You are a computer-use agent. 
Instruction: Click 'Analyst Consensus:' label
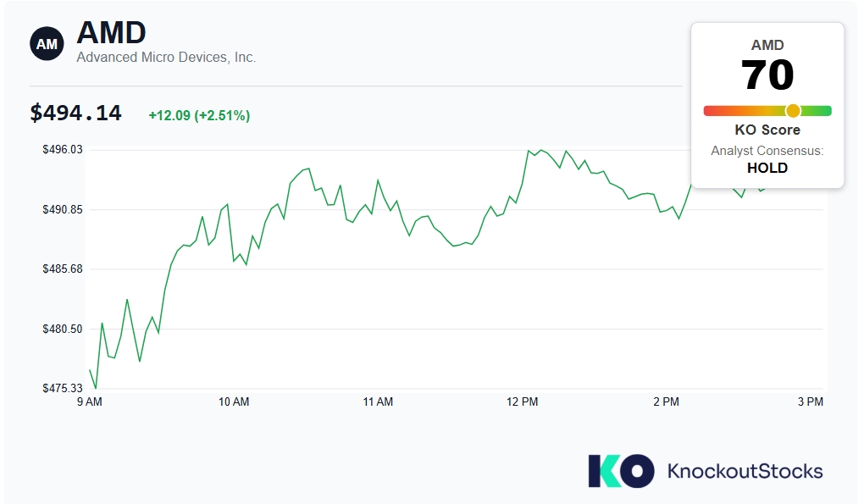click(x=767, y=151)
